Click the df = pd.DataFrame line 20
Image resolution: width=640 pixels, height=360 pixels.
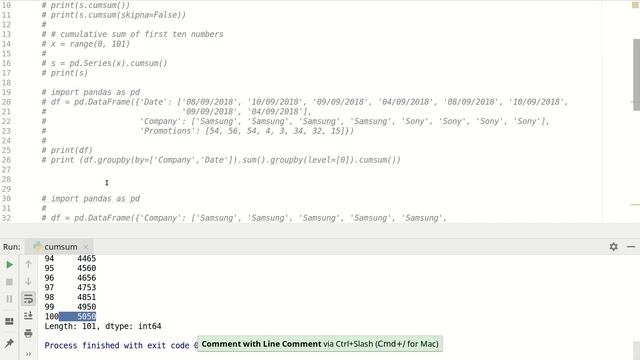304,102
